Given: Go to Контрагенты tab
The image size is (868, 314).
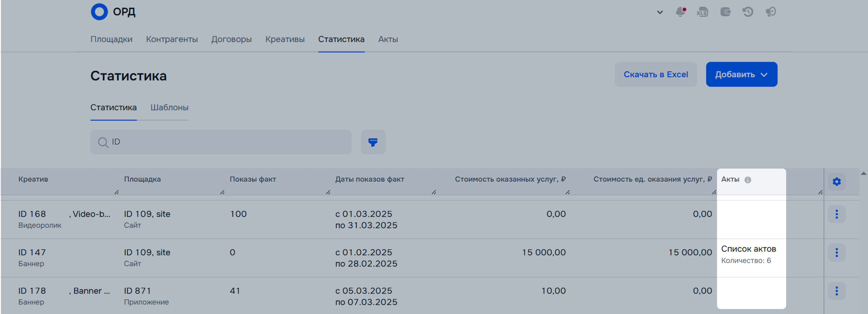Looking at the screenshot, I should pyautogui.click(x=172, y=39).
